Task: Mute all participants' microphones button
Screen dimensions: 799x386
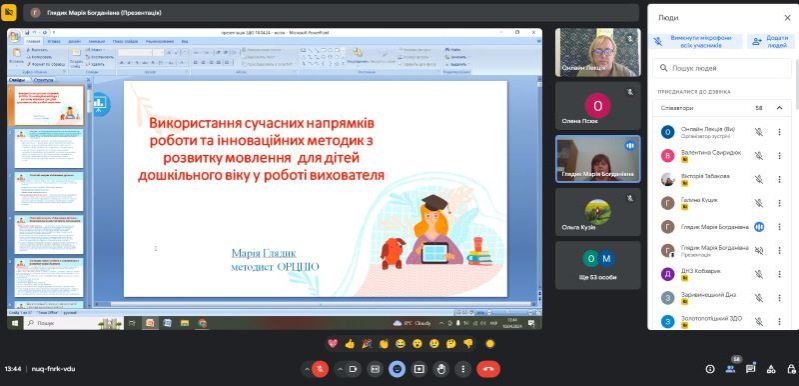Action: pyautogui.click(x=695, y=41)
